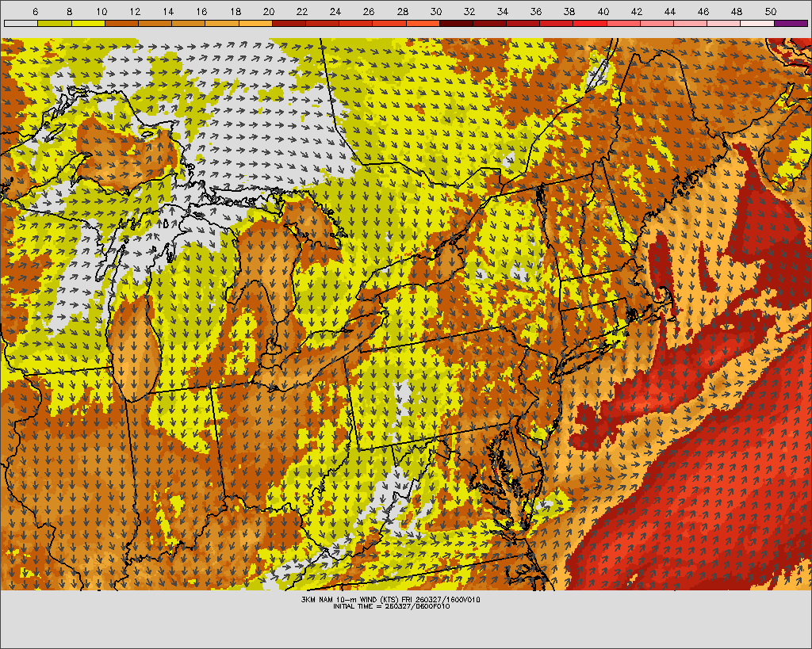Click the legend swatch between 42 and 44
The height and width of the screenshot is (649, 812).
[x=657, y=23]
